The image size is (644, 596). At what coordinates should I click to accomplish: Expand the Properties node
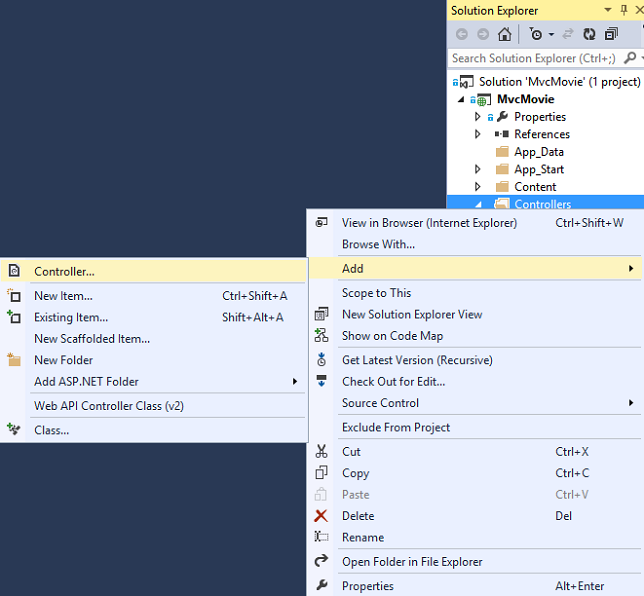[477, 117]
